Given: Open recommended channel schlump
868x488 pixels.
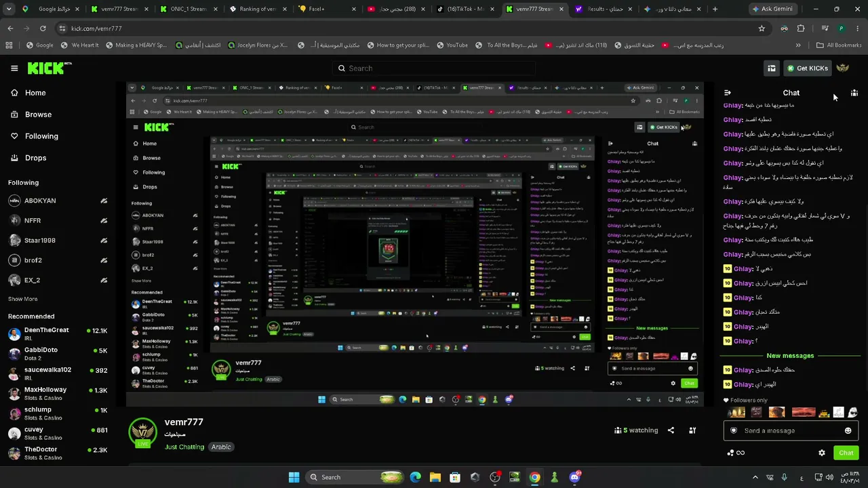Looking at the screenshot, I should click(x=58, y=413).
